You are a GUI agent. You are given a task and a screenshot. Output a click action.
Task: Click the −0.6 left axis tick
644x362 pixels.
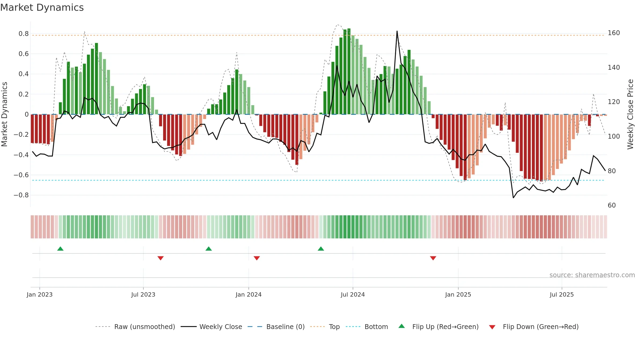[21, 175]
